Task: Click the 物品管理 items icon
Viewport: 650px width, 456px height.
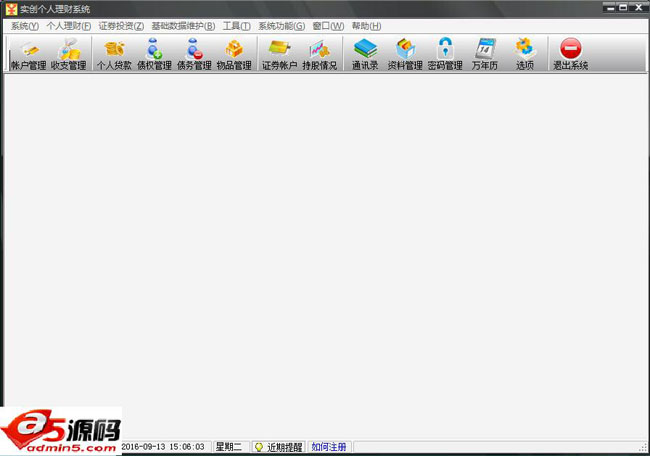Action: 234,54
